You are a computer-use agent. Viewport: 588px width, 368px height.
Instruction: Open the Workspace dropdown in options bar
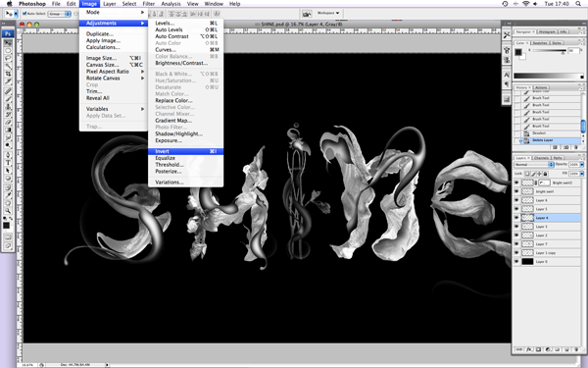(328, 13)
